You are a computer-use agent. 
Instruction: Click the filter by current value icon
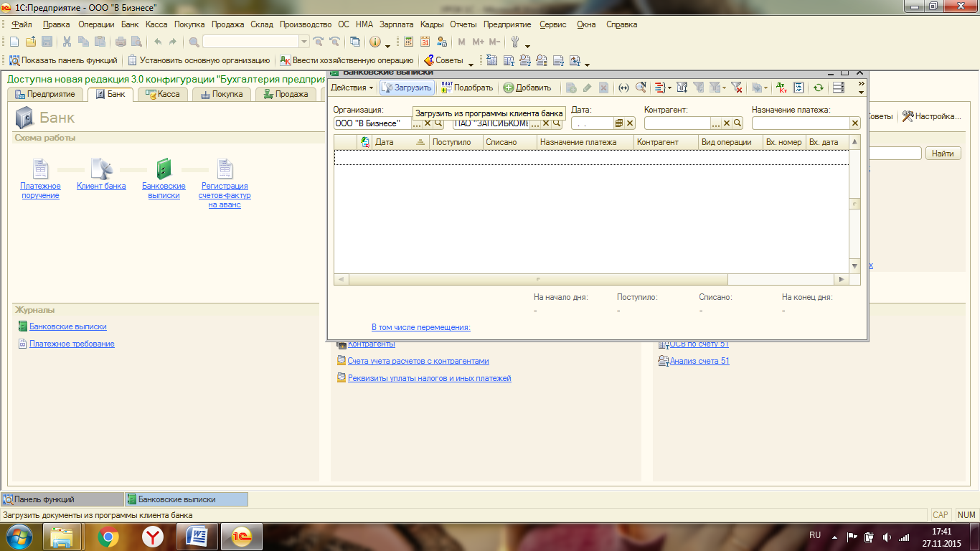tap(698, 88)
